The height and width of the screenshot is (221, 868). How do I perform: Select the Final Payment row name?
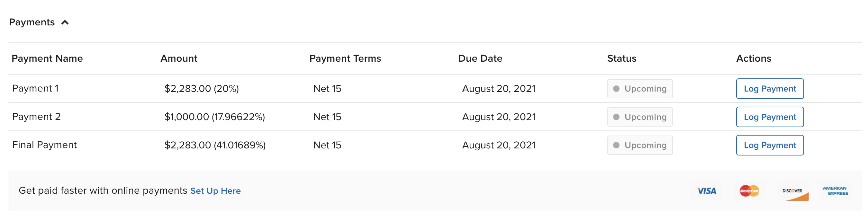44,145
